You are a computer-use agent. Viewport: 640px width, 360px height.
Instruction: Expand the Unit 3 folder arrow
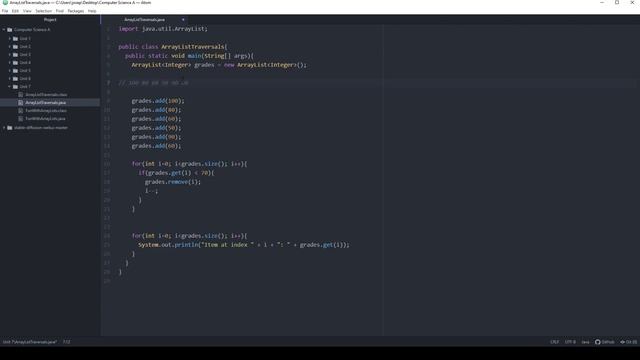point(10,55)
